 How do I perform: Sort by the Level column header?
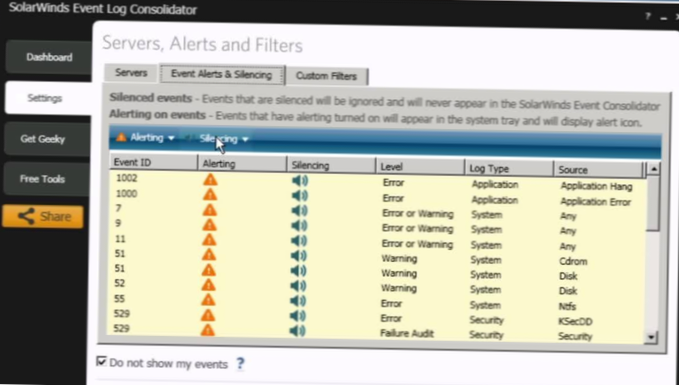pos(420,167)
